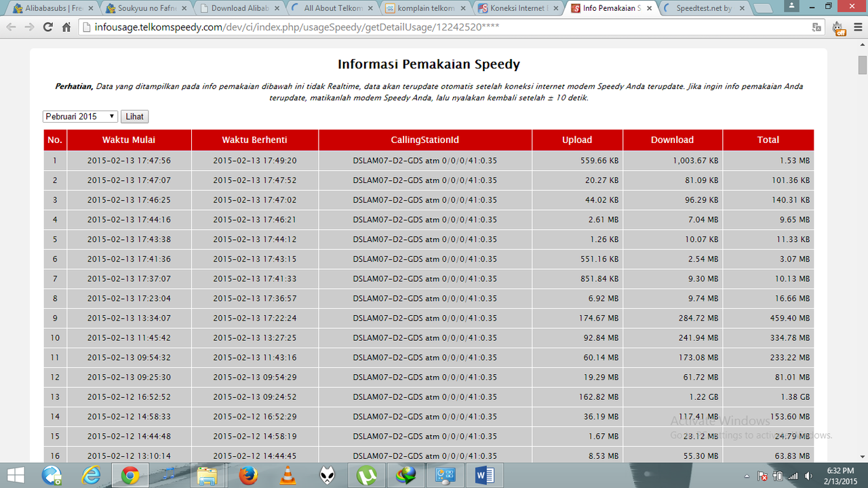This screenshot has height=488, width=868.
Task: Show hidden system tray icons
Action: pos(747,476)
